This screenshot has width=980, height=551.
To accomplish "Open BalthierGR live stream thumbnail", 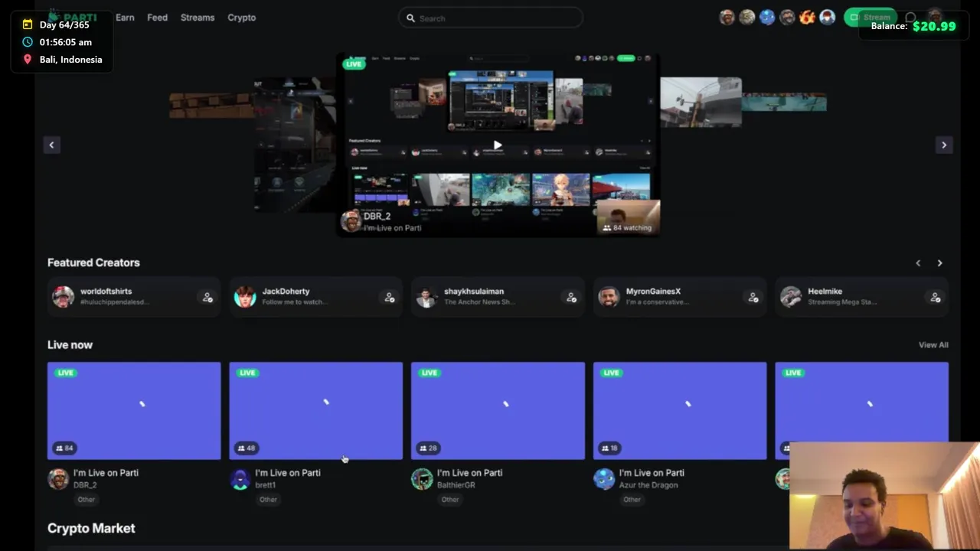I will pos(498,411).
